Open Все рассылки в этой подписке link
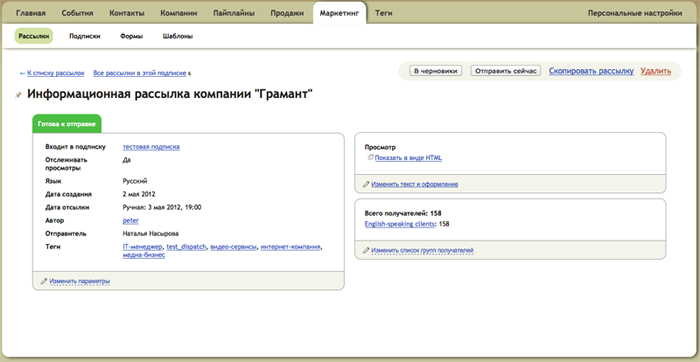Image resolution: width=700 pixels, height=362 pixels. click(x=140, y=73)
